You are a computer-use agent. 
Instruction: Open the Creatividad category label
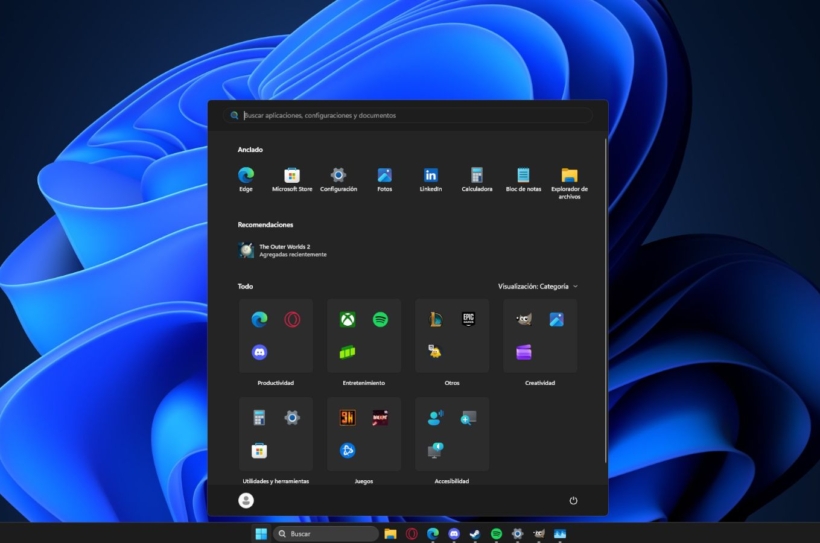pos(540,383)
